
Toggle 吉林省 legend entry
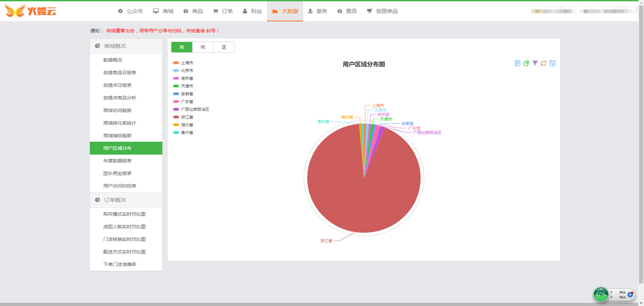tap(183, 78)
